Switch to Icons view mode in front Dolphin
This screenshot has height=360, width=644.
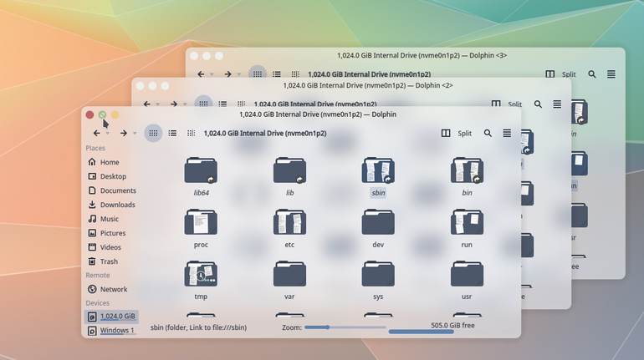click(153, 134)
